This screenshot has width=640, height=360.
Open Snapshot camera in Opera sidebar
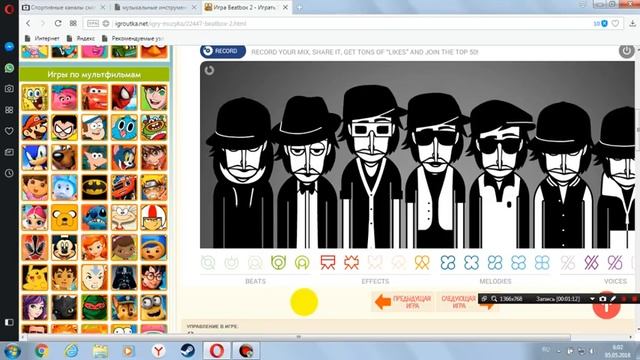(x=9, y=89)
